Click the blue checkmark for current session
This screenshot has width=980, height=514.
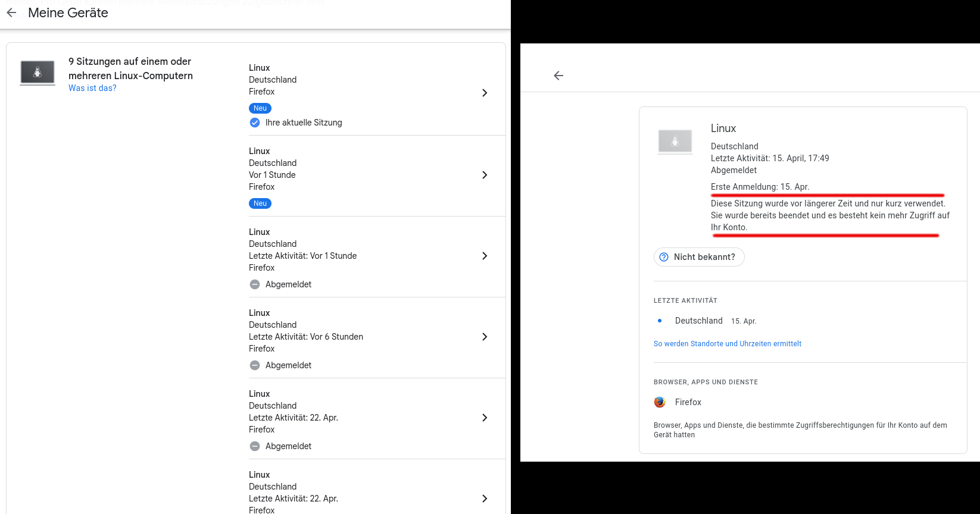255,123
